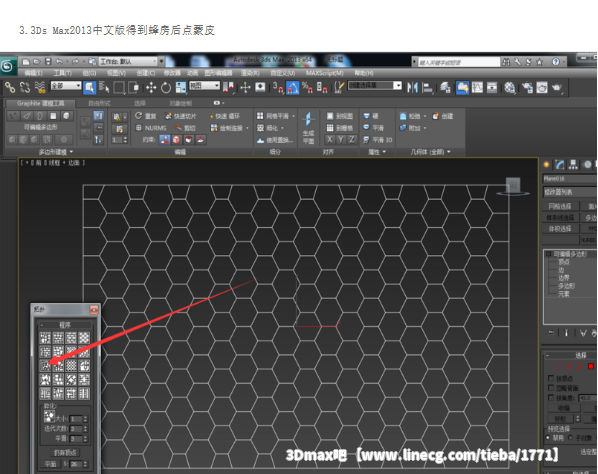The height and width of the screenshot is (474, 598).
Task: Toggle the red Polygon sub-object level button
Action: pyautogui.click(x=591, y=366)
